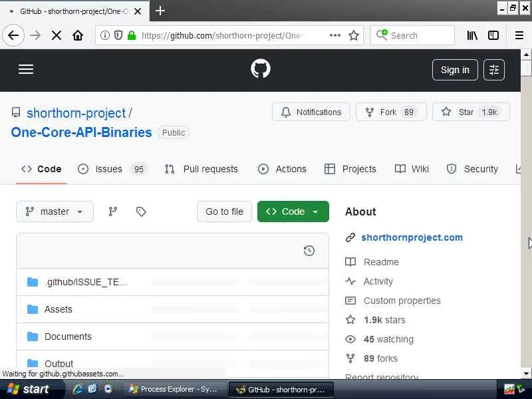View all branches icon
532x399 pixels.
tap(112, 211)
